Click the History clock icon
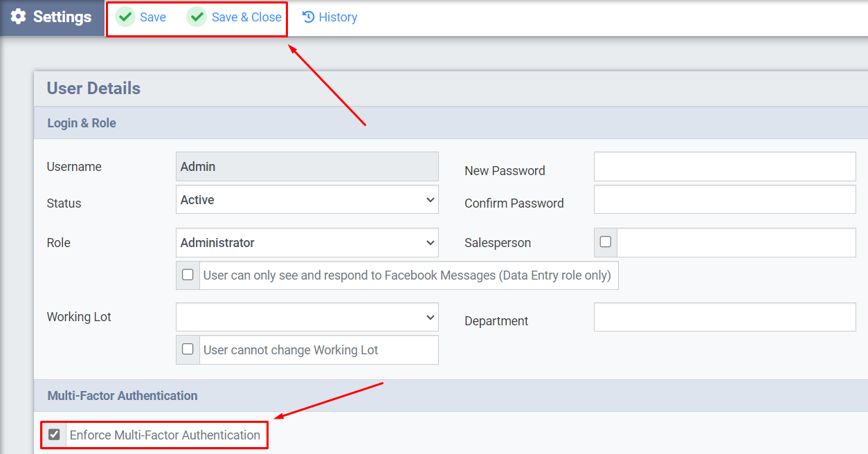The image size is (868, 454). [309, 17]
